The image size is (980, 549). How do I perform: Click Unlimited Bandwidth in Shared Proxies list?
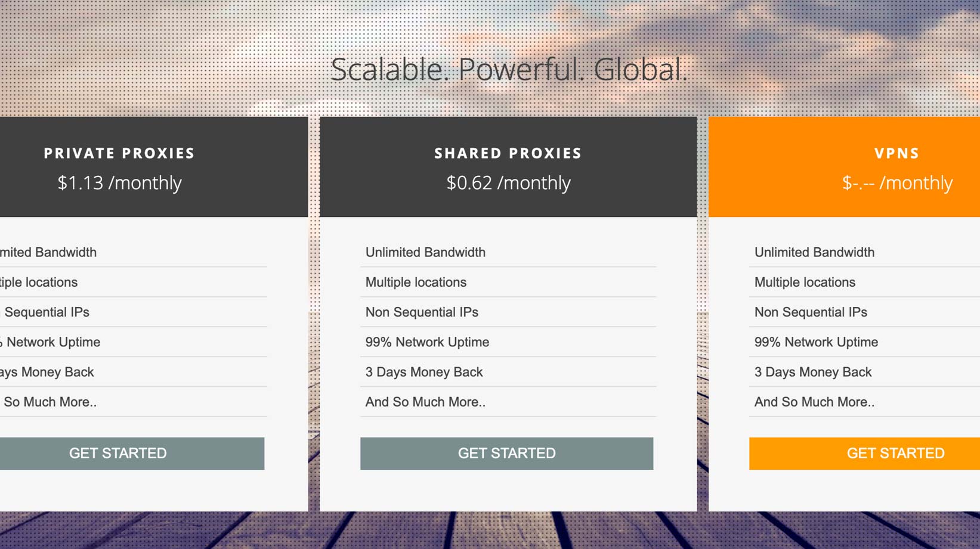[425, 252]
